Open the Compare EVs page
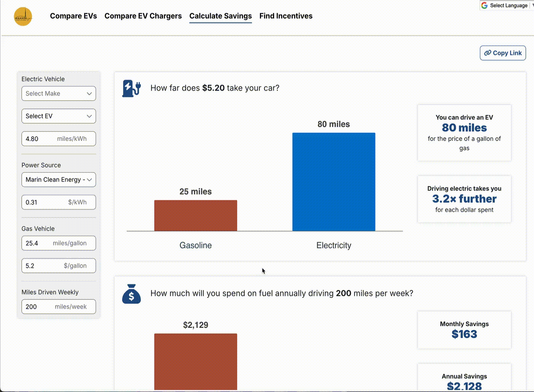This screenshot has height=392, width=534. [x=73, y=16]
